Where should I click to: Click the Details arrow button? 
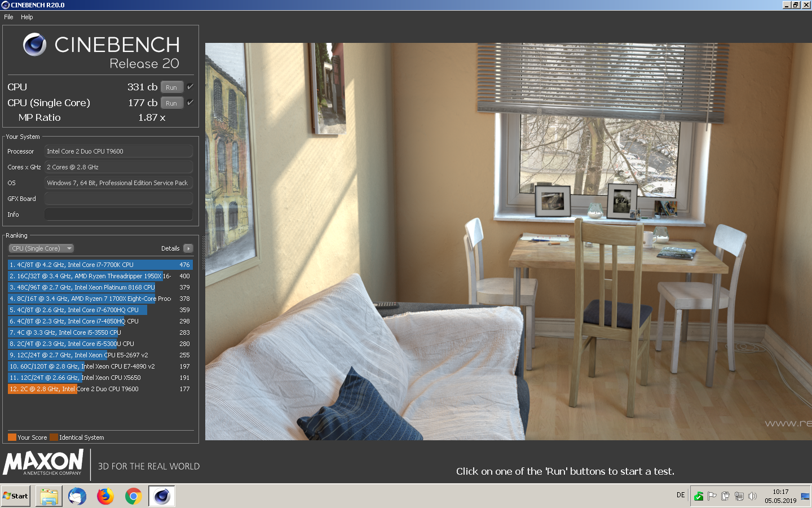(188, 248)
